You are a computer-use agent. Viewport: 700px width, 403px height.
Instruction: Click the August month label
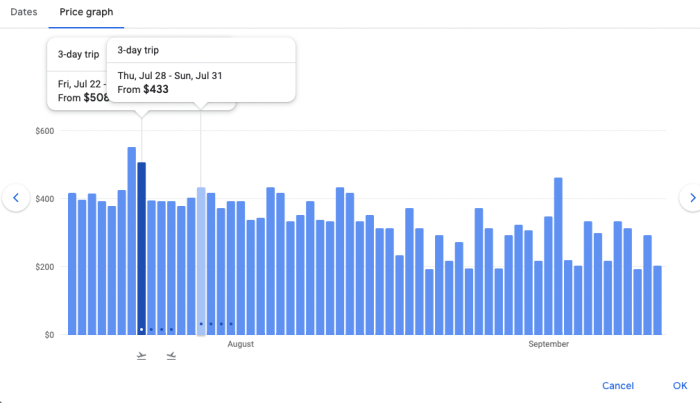coord(241,344)
